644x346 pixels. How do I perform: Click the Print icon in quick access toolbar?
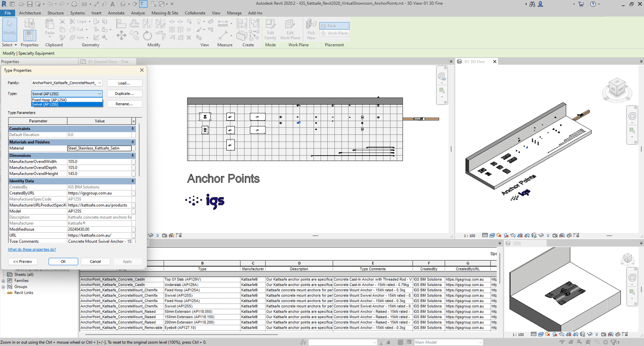point(74,4)
